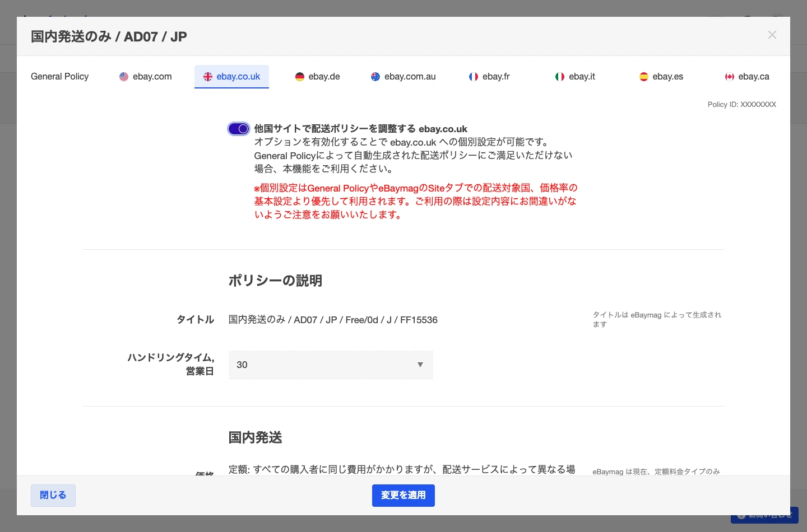Click the Spanish flag icon beside ebay.es
This screenshot has height=532, width=807.
644,77
